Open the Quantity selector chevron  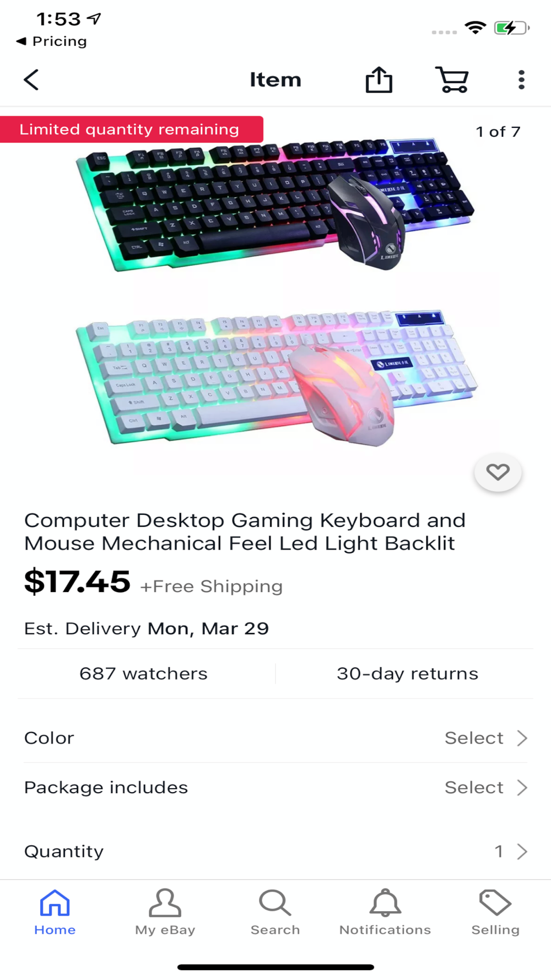[x=522, y=852]
